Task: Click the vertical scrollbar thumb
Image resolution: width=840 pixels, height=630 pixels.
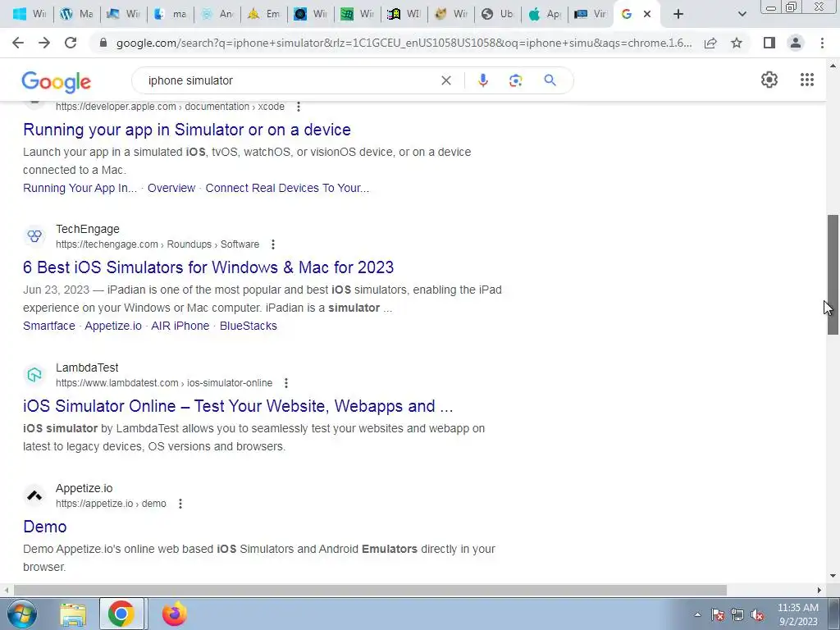Action: click(833, 275)
